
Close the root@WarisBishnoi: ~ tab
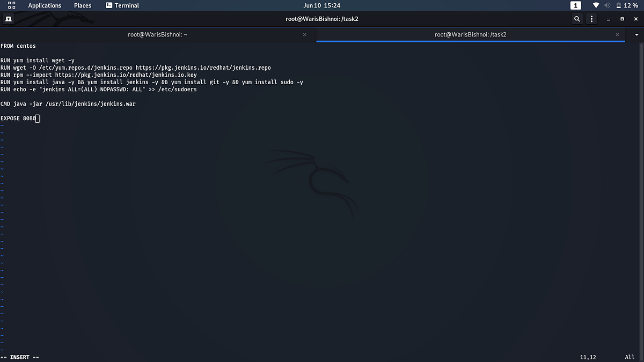click(304, 34)
